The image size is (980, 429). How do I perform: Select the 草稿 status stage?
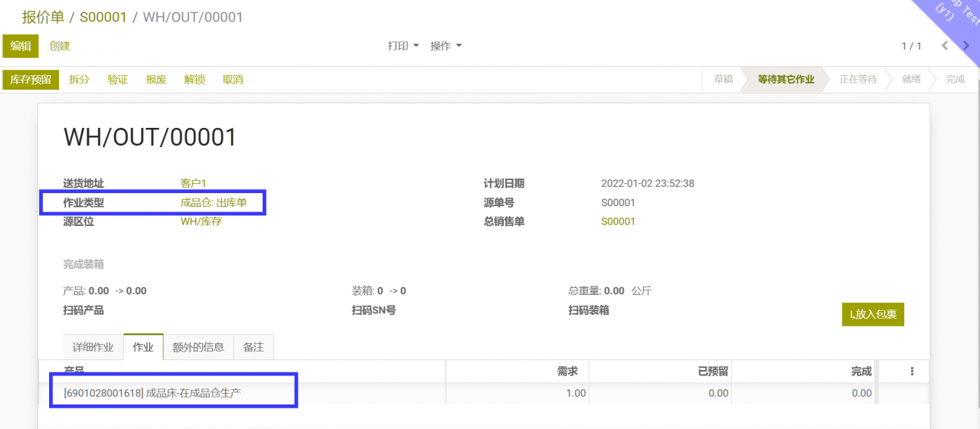pos(724,80)
